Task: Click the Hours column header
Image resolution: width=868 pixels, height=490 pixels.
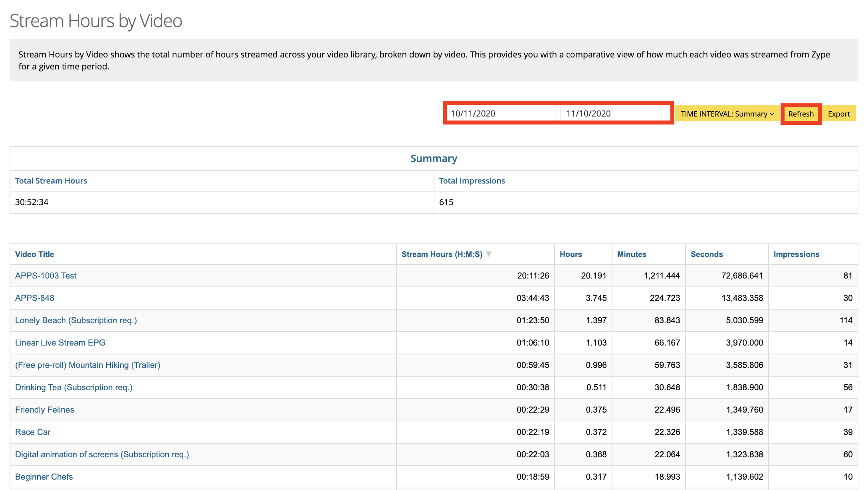Action: coord(571,254)
